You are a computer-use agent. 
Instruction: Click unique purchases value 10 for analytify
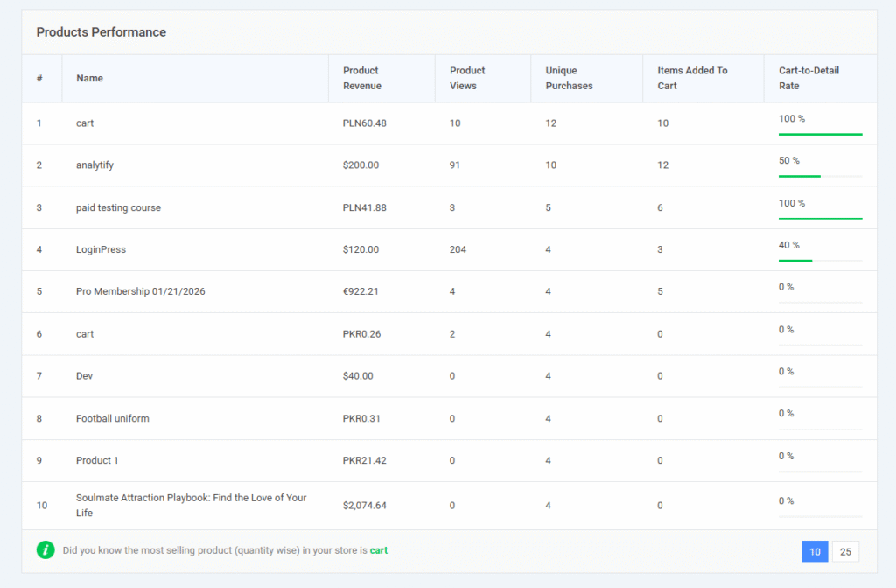pos(551,165)
